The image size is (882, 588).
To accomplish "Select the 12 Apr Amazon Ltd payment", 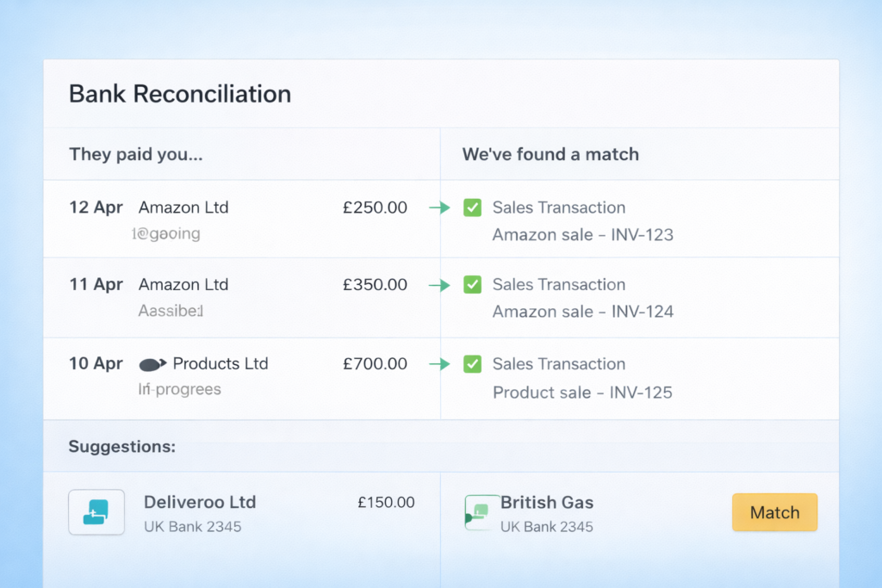I will click(183, 207).
